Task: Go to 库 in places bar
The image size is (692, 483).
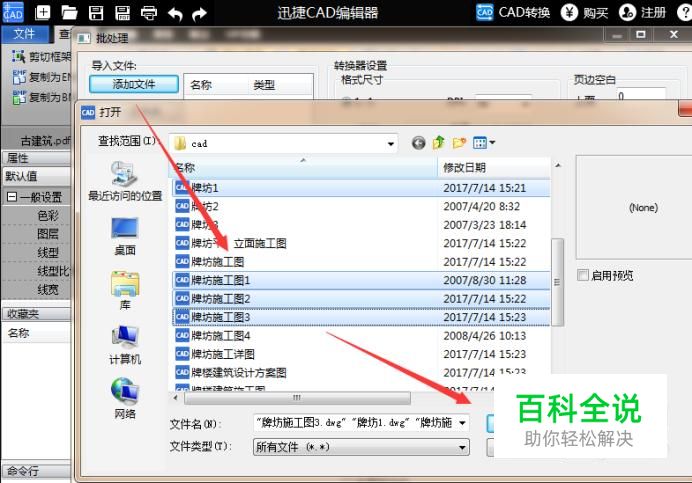Action: 125,290
